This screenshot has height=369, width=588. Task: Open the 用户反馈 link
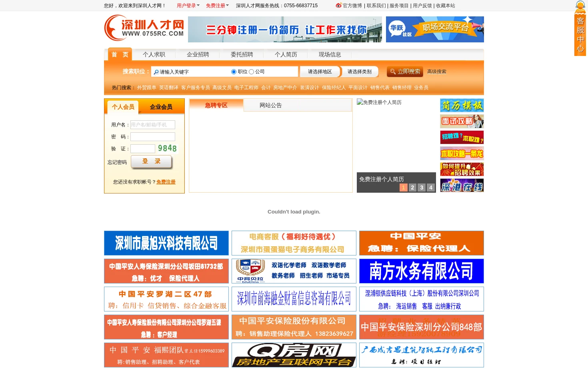click(422, 6)
